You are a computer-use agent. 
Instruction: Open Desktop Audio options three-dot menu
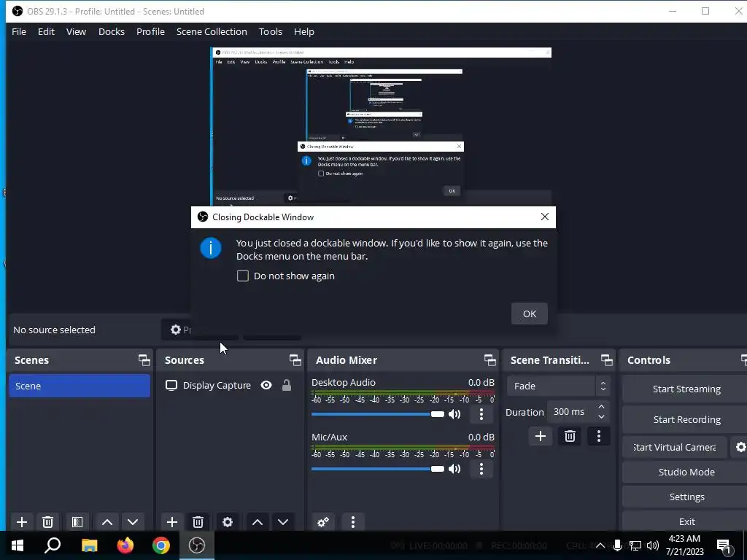481,414
